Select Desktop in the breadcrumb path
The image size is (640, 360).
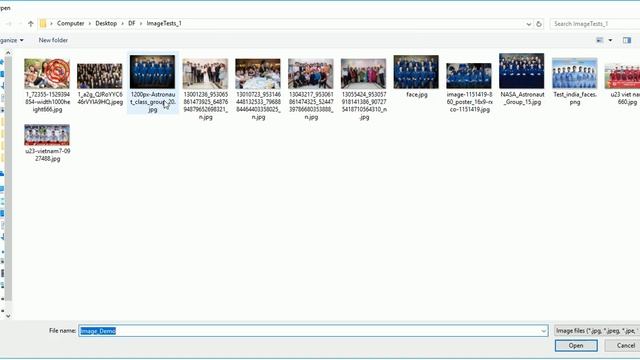(106, 23)
